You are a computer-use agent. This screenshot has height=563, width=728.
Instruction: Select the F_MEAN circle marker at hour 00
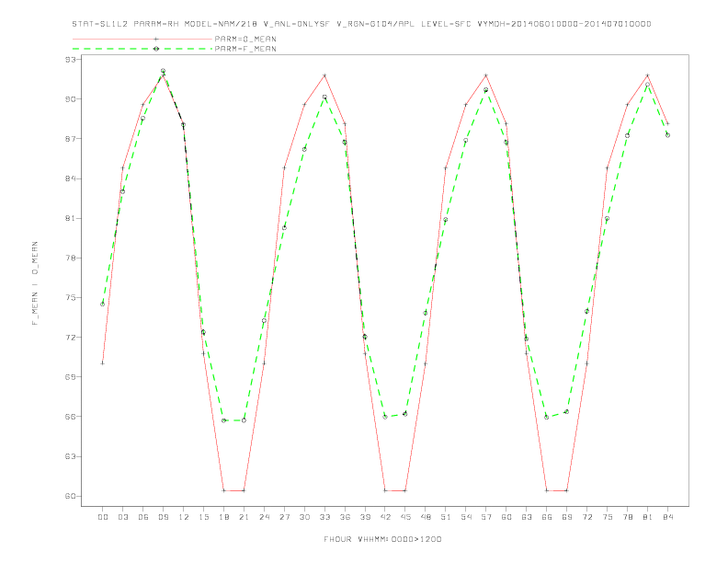103,304
